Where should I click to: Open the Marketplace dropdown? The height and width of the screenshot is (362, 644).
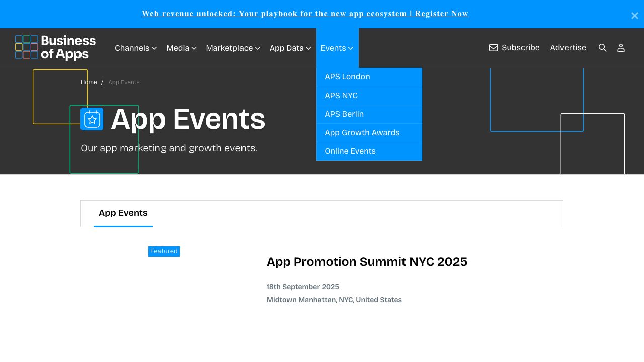pos(232,48)
